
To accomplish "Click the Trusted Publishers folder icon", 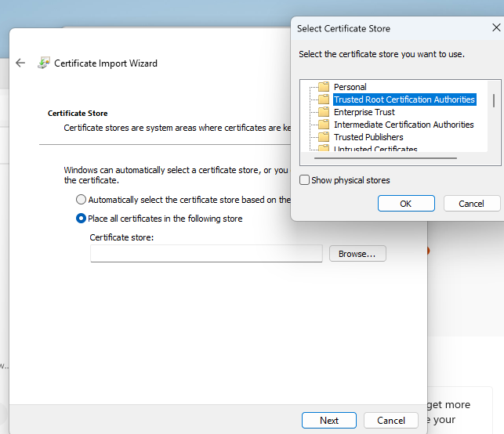I will (323, 137).
